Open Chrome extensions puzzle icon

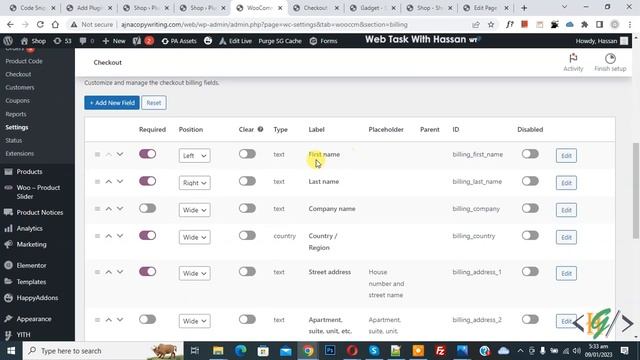(x=584, y=24)
